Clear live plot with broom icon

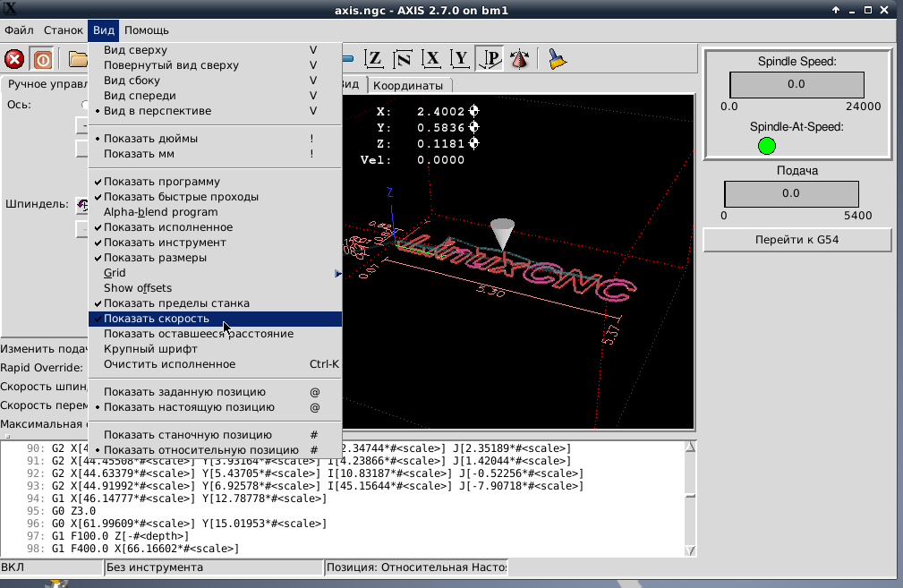pos(557,59)
